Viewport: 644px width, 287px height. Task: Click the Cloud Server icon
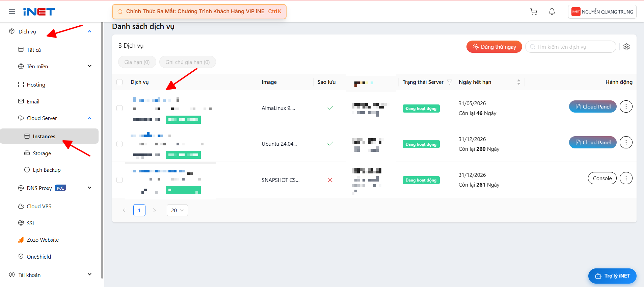21,118
